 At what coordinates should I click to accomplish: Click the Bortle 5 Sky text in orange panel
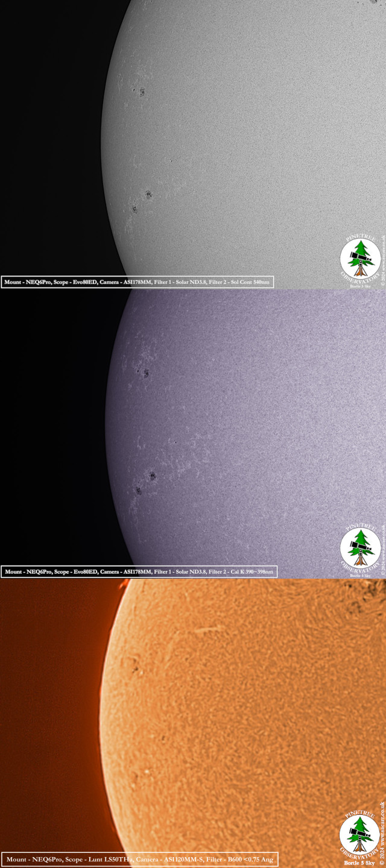359,863
